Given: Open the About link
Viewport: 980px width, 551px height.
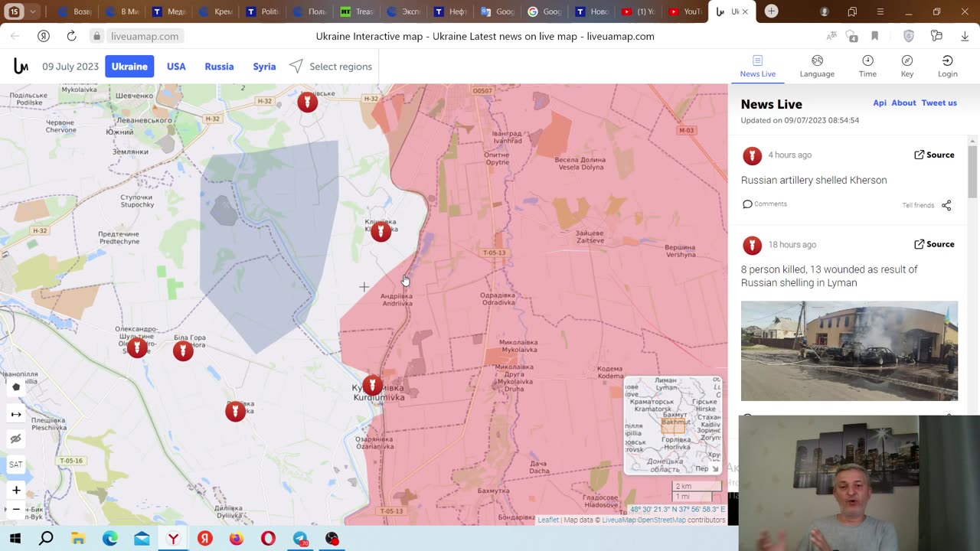Looking at the screenshot, I should coord(903,103).
